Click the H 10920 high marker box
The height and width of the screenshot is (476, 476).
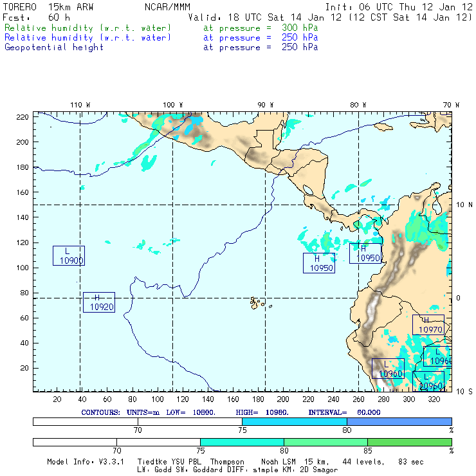click(99, 302)
